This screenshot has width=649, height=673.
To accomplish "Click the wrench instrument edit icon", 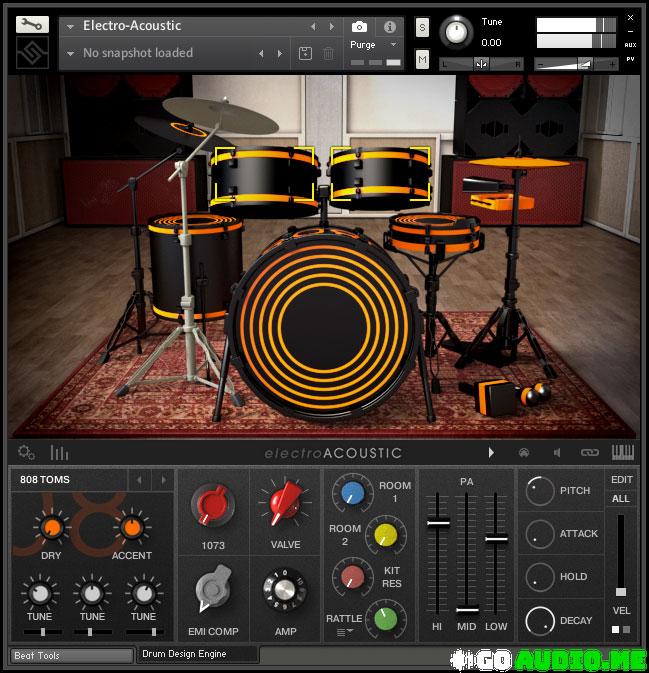I will pyautogui.click(x=31, y=24).
